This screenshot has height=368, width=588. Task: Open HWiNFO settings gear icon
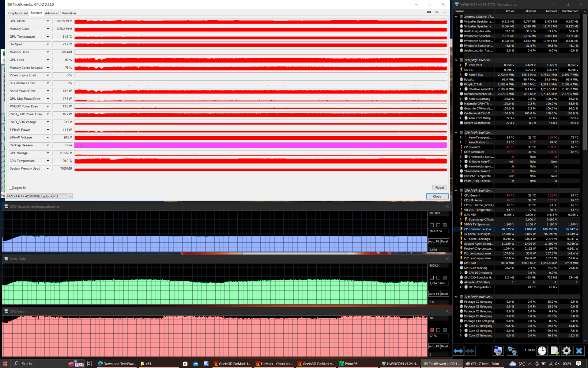566,351
